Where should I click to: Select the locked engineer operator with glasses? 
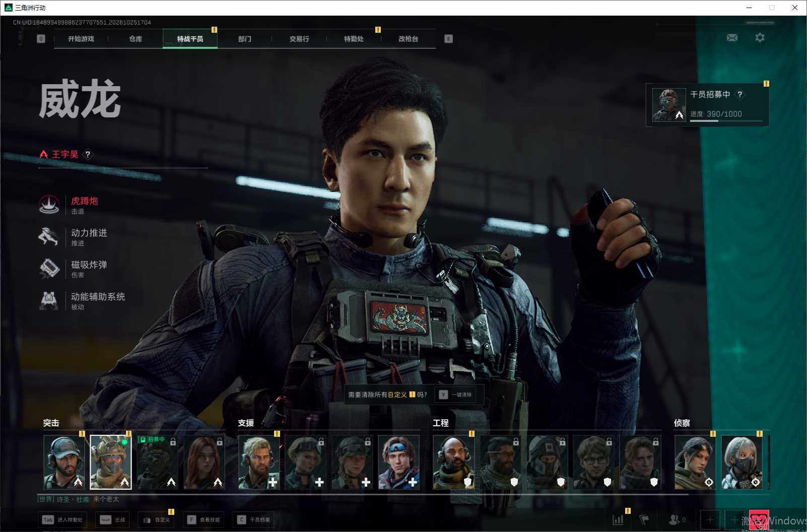click(x=593, y=462)
